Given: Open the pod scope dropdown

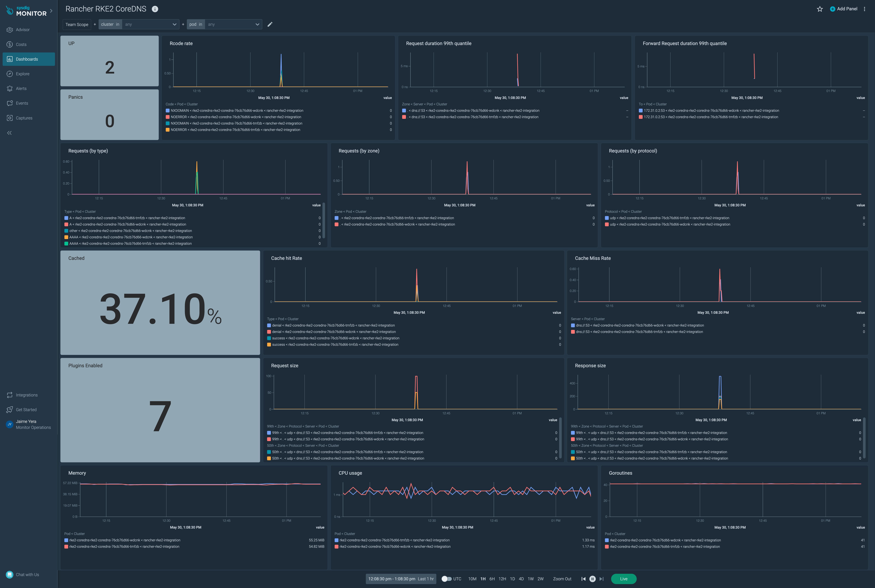Looking at the screenshot, I should point(233,24).
